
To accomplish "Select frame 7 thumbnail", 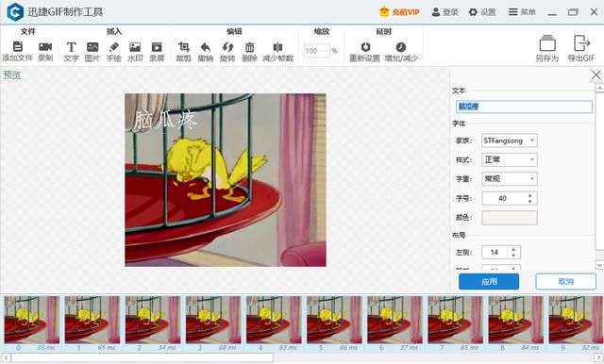I will point(455,320).
